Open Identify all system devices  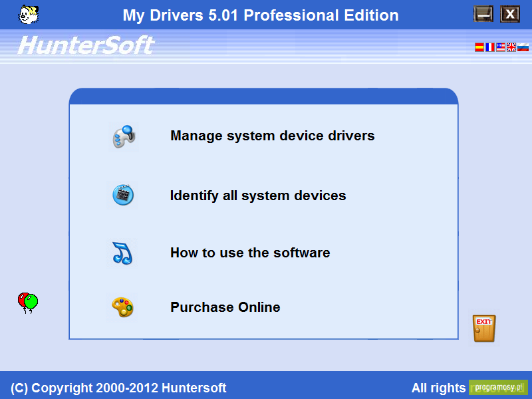tap(258, 196)
